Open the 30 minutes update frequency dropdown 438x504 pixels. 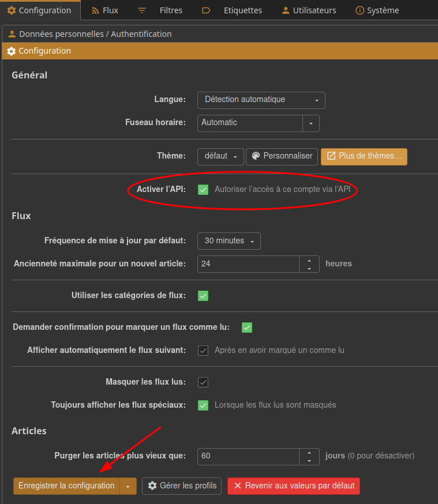click(x=229, y=241)
